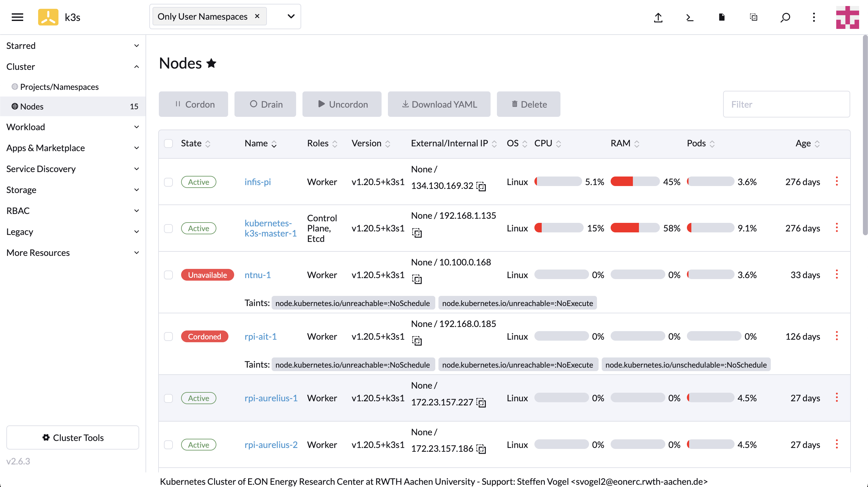Select the kubernetes-k3s-master-1 node checkbox
The width and height of the screenshot is (868, 487).
(168, 228)
